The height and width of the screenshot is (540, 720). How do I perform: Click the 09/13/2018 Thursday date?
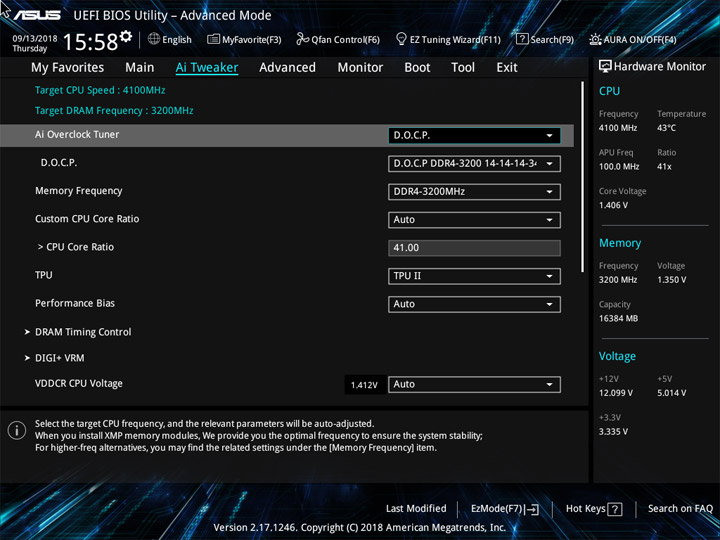pos(34,43)
